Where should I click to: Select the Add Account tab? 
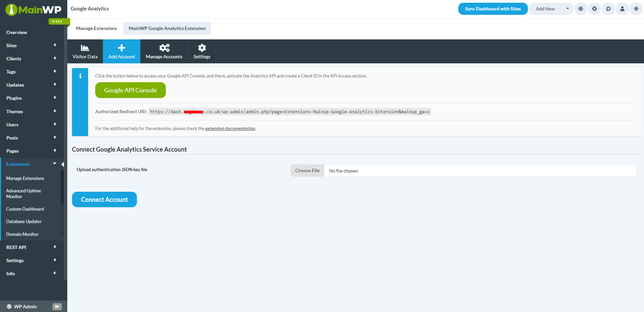pyautogui.click(x=121, y=52)
